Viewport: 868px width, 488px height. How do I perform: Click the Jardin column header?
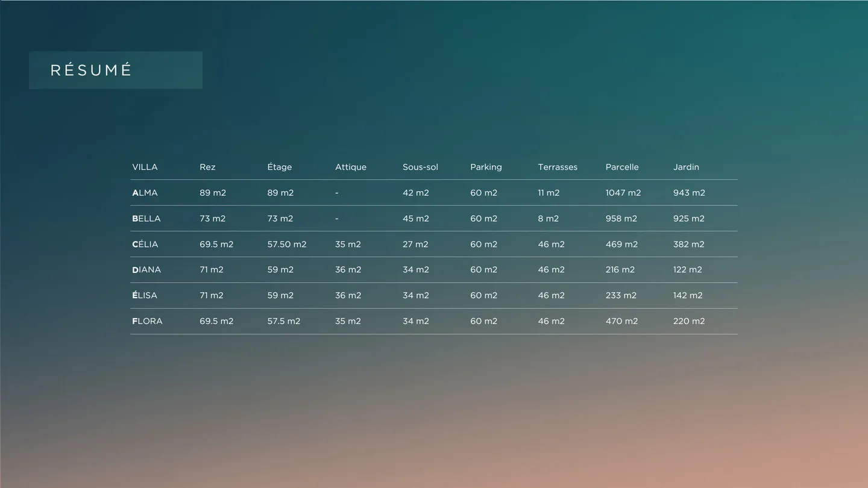pos(686,167)
